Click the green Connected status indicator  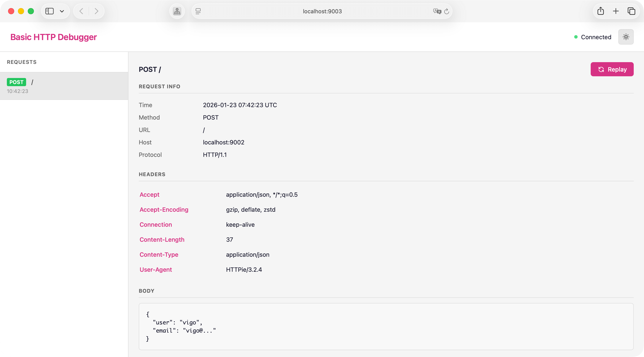pyautogui.click(x=575, y=37)
